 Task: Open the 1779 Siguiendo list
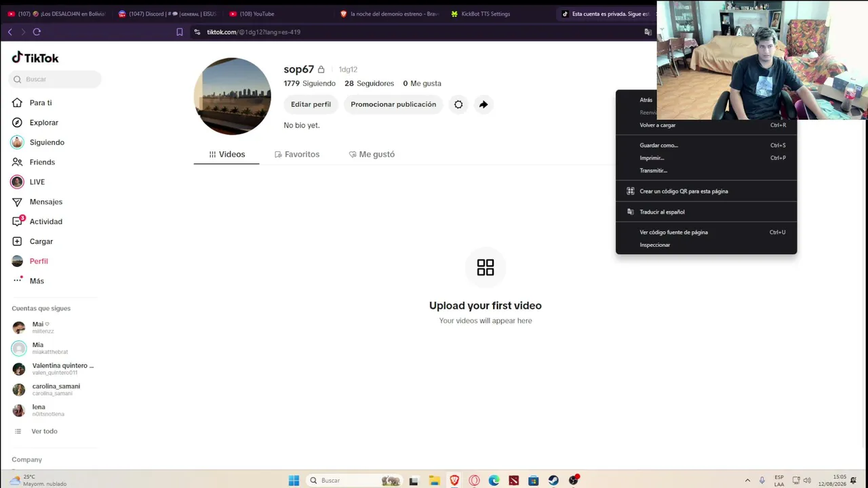tap(310, 83)
